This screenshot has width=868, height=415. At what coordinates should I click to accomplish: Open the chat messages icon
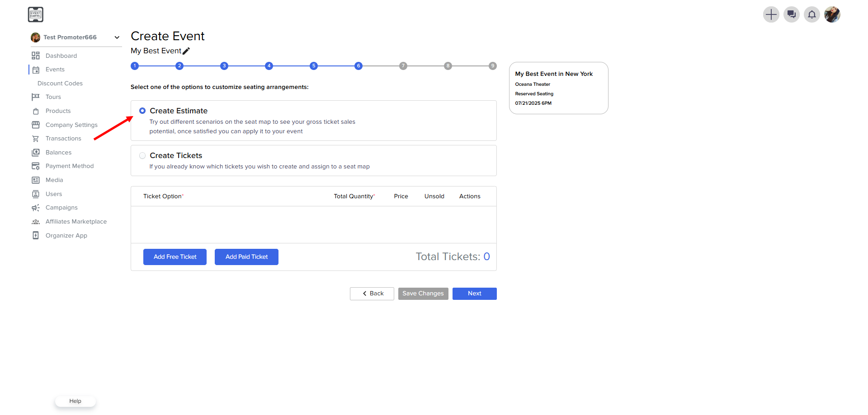[x=792, y=14]
